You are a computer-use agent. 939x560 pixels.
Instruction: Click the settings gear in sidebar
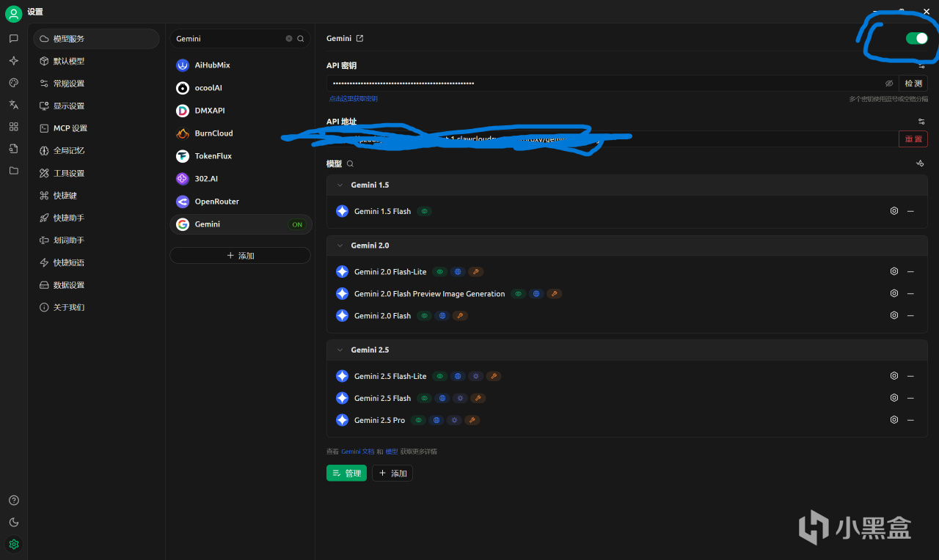pyautogui.click(x=13, y=545)
